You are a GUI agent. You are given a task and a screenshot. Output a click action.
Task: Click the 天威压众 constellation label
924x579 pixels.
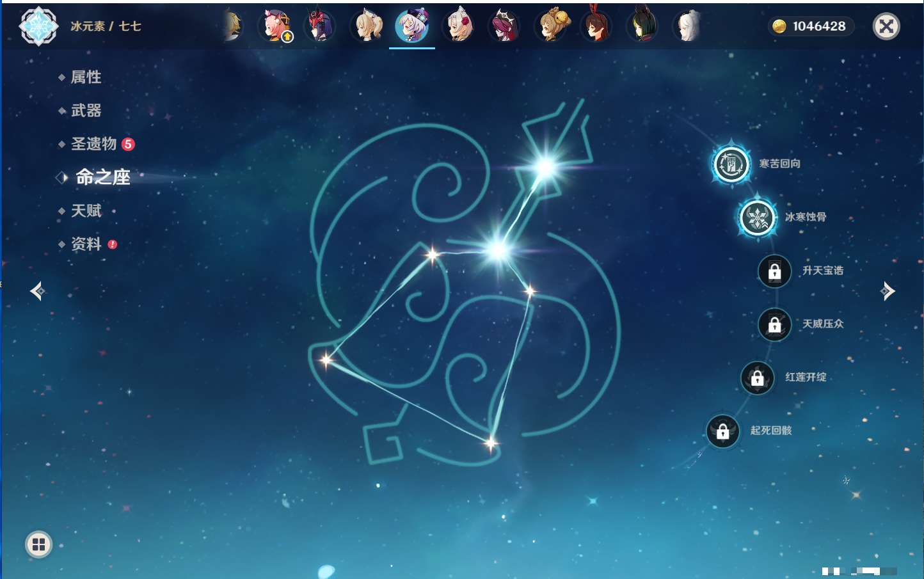tap(823, 324)
